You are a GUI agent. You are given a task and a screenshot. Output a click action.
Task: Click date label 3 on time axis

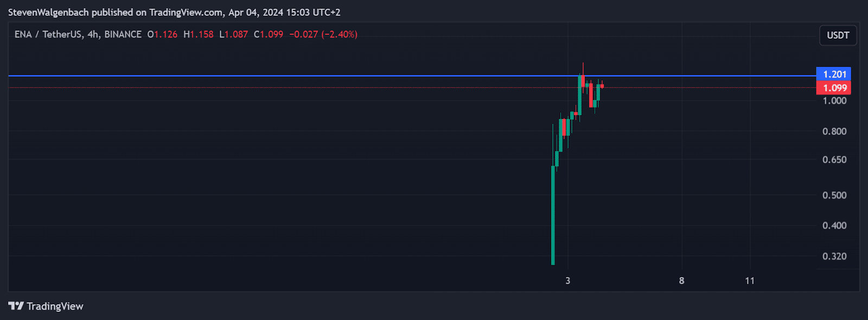click(x=568, y=281)
